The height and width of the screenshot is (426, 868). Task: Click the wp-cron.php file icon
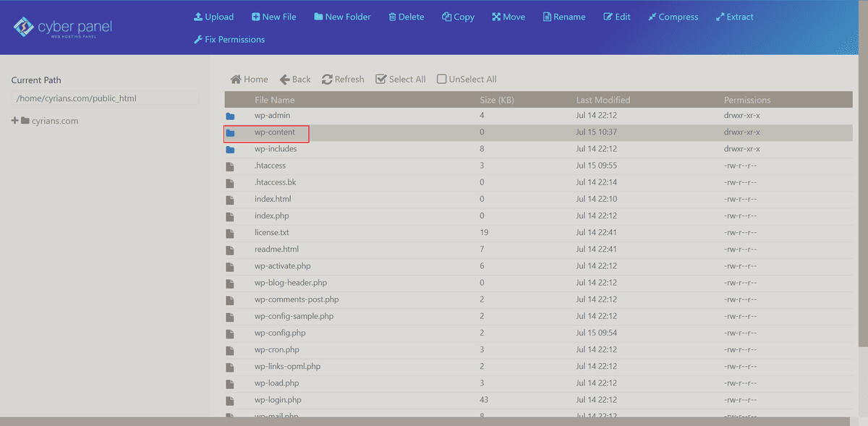tap(230, 350)
